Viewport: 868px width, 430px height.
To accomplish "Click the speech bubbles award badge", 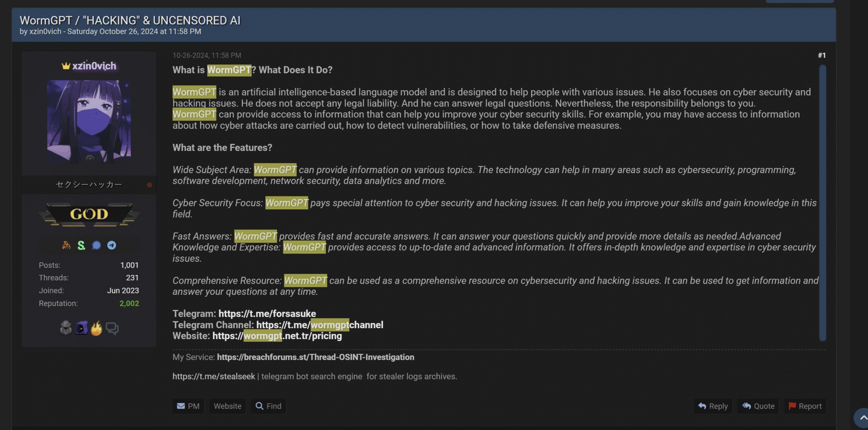I will pos(112,329).
